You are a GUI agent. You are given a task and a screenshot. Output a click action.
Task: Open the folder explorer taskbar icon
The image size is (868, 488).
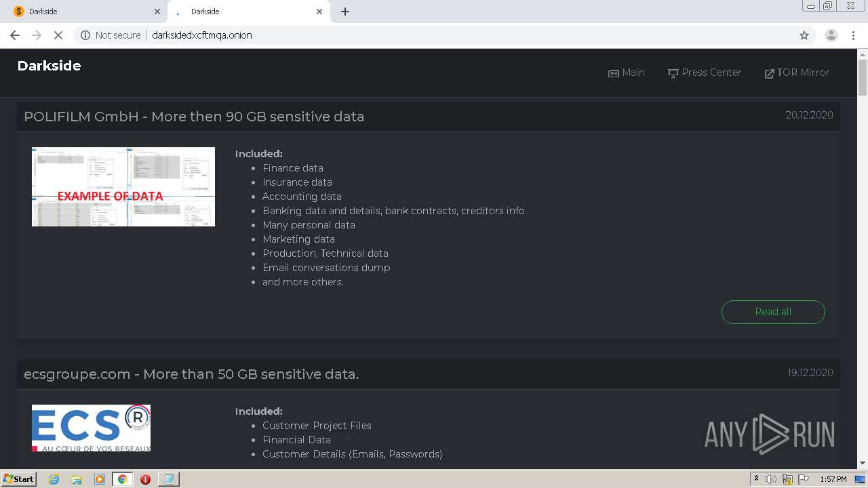77,479
